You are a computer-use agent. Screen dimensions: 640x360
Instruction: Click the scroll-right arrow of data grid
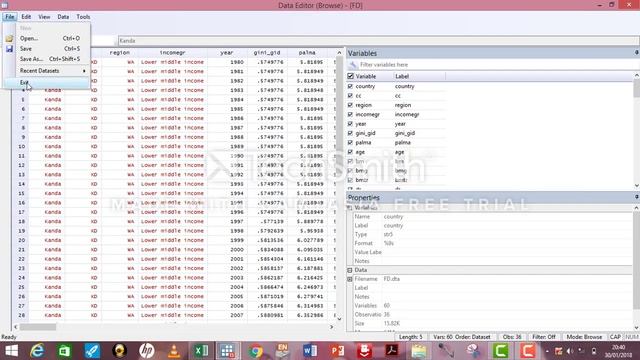click(x=331, y=327)
